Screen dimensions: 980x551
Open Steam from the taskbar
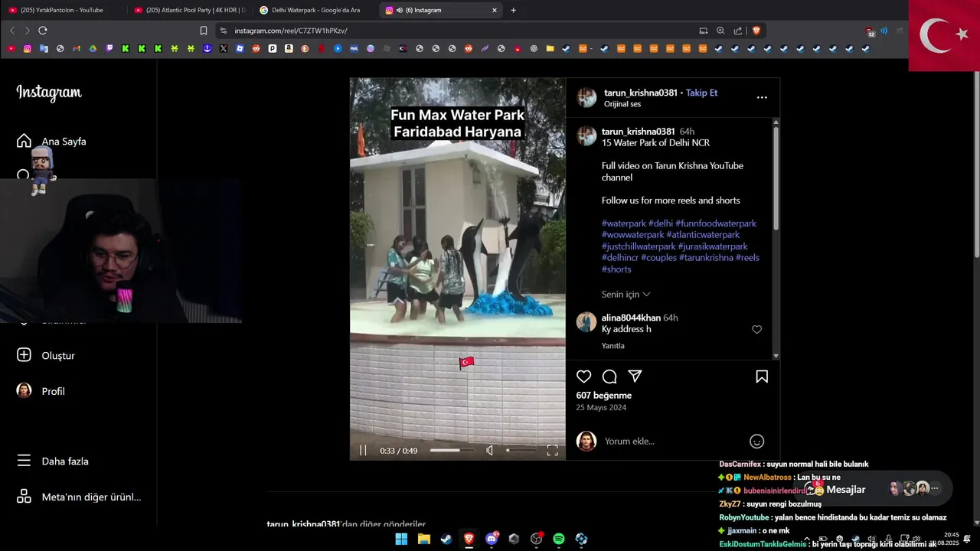coord(446,539)
